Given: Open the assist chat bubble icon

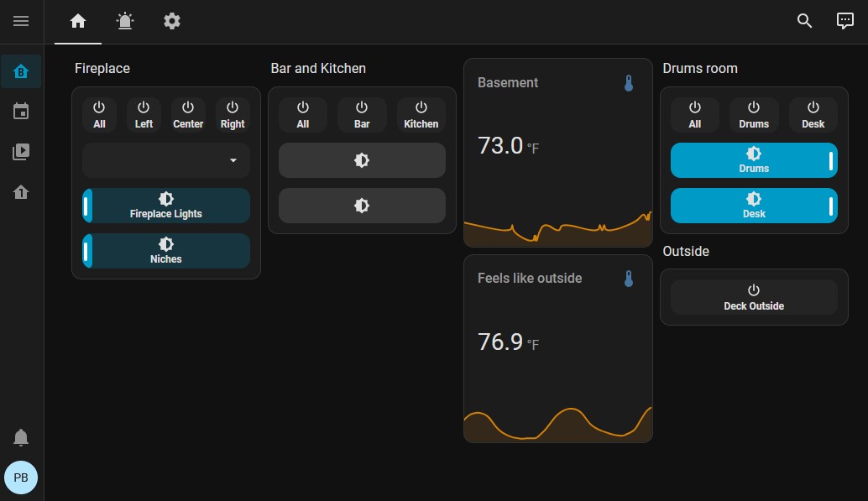Looking at the screenshot, I should [844, 21].
